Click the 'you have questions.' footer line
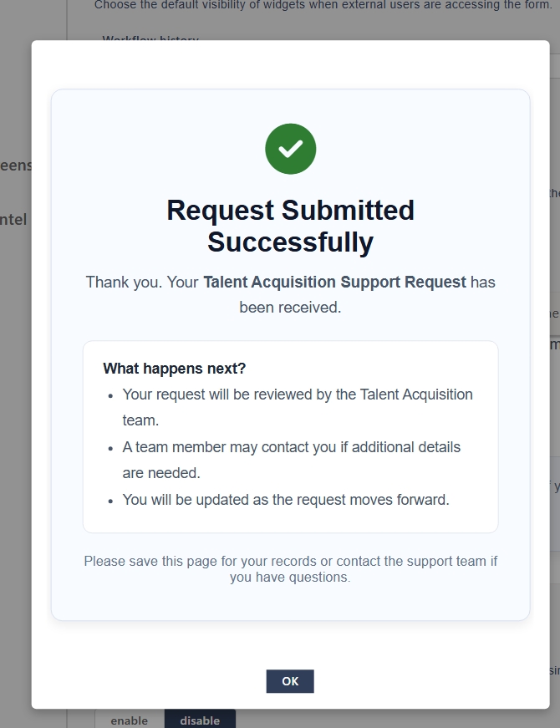The height and width of the screenshot is (728, 560). pos(290,577)
